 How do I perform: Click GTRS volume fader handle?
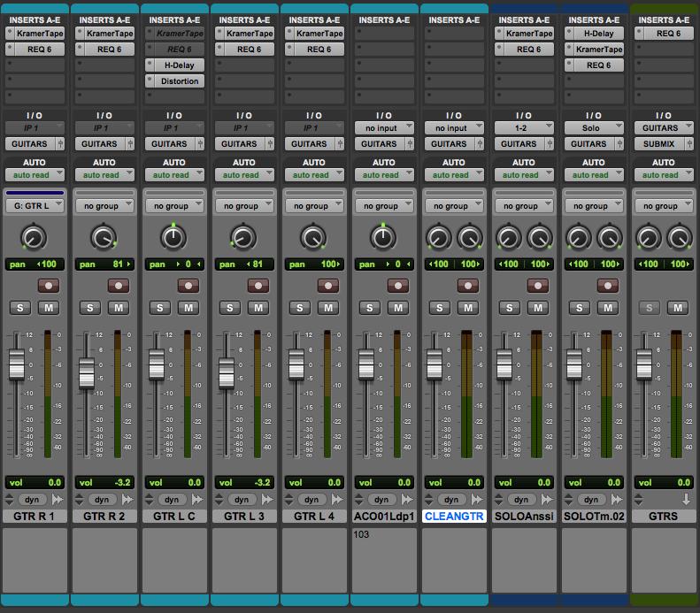644,365
